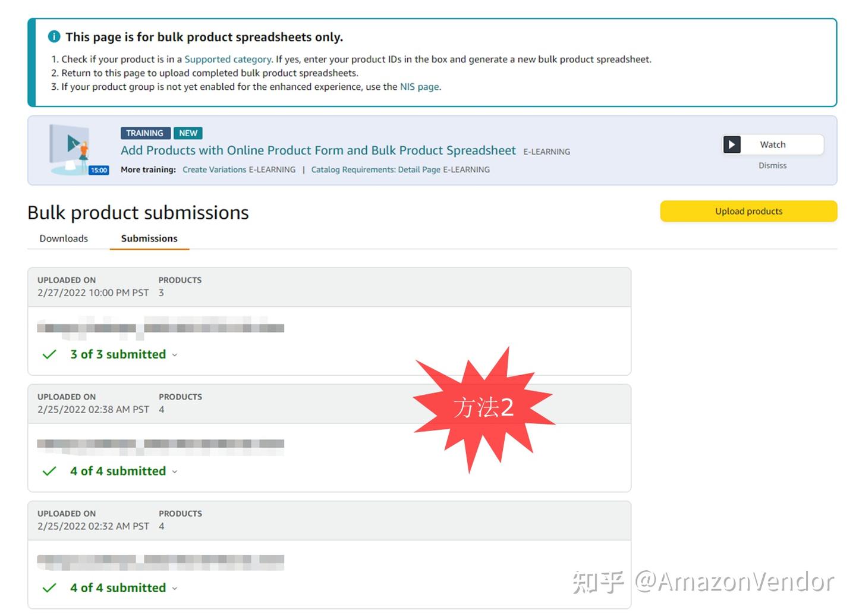Click the yellow Upload products button
This screenshot has width=856, height=616.
coord(748,211)
